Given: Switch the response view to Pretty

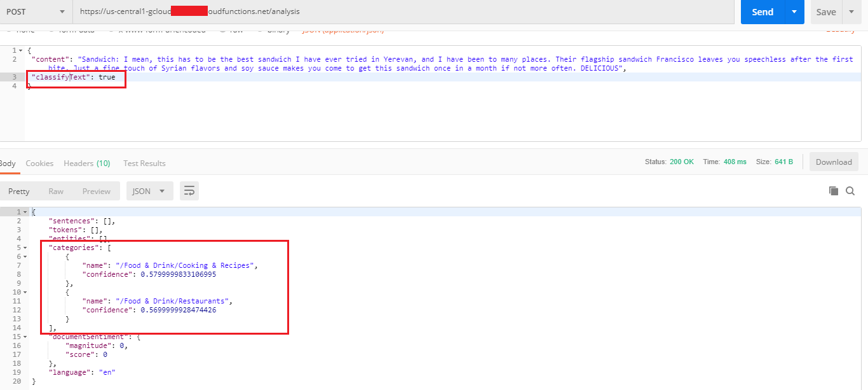Looking at the screenshot, I should pos(19,192).
